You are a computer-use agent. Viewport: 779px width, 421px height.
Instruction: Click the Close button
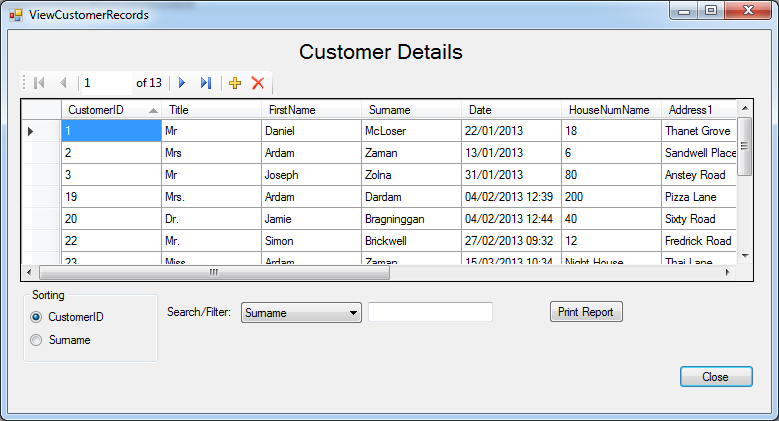[716, 377]
